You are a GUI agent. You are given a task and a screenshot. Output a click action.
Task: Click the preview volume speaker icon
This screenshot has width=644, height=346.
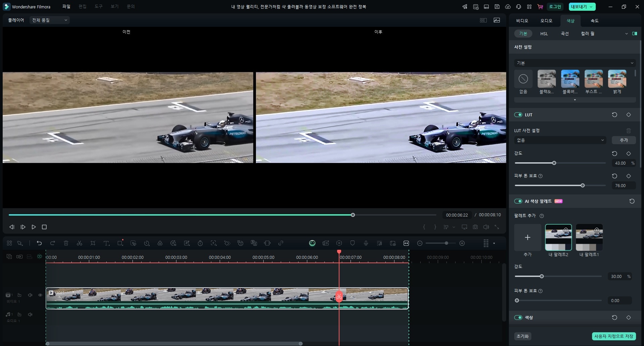tap(486, 227)
